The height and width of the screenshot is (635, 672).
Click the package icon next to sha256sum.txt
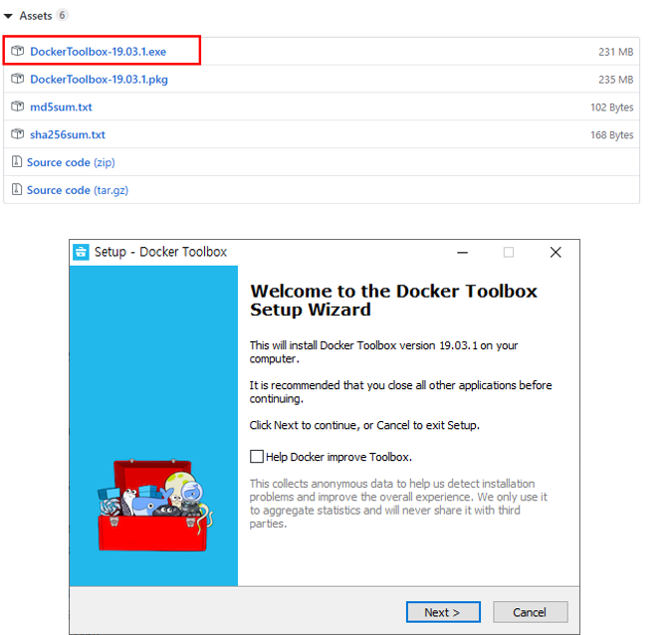click(17, 134)
